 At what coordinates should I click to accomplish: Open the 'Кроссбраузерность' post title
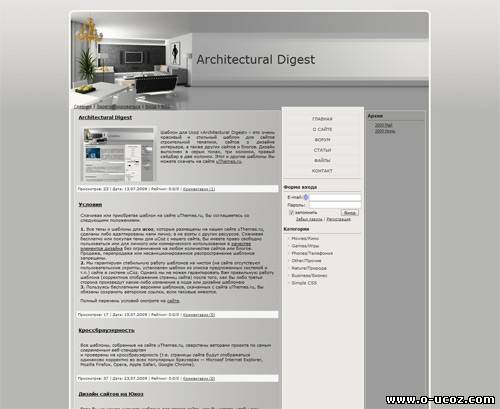point(106,330)
